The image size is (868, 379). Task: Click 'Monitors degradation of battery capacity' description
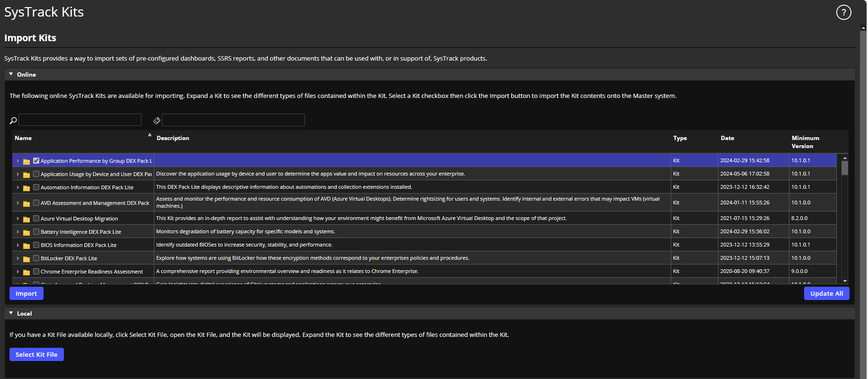pyautogui.click(x=246, y=231)
